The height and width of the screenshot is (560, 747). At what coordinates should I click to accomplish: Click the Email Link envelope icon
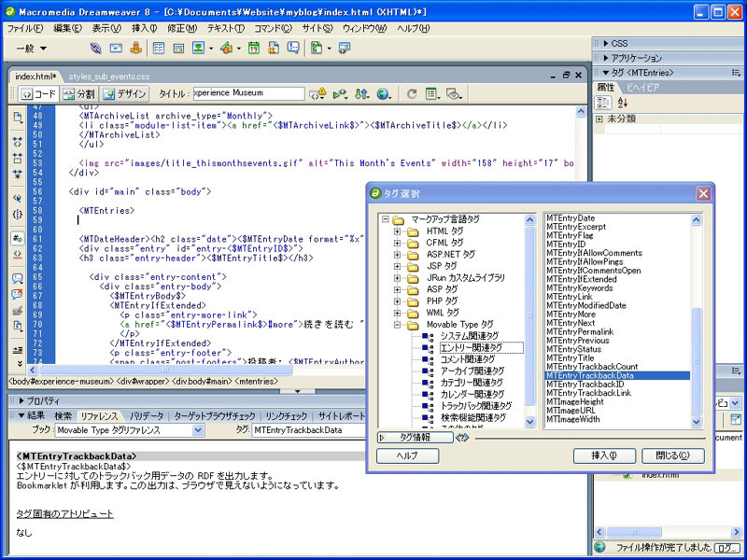(x=116, y=49)
